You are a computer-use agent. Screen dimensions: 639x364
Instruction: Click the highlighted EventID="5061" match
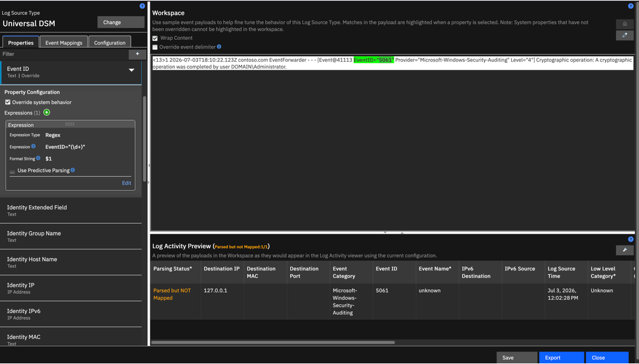374,60
